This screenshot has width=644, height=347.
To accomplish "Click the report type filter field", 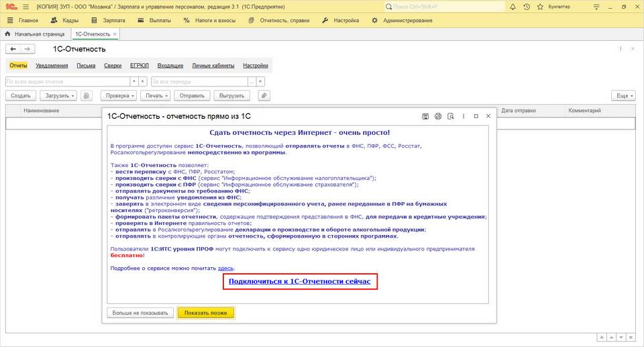I will 68,81.
